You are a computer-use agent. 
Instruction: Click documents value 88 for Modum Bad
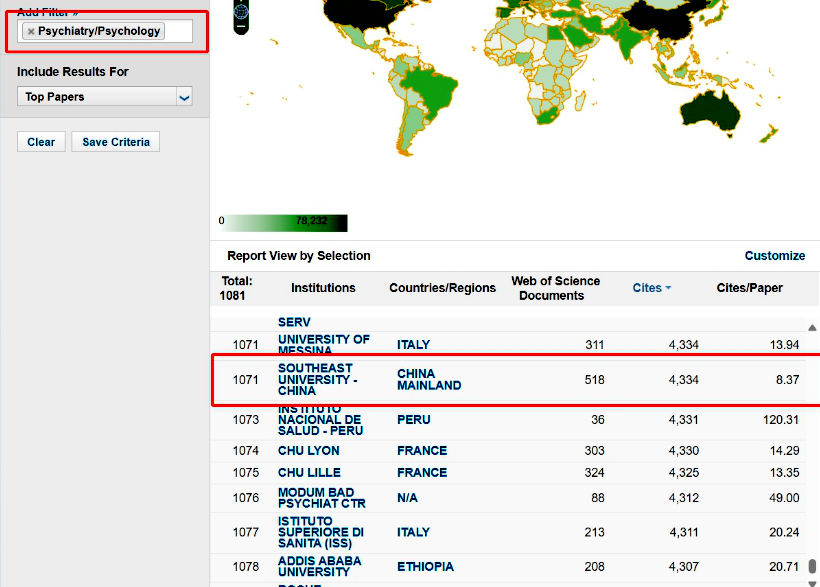click(598, 498)
